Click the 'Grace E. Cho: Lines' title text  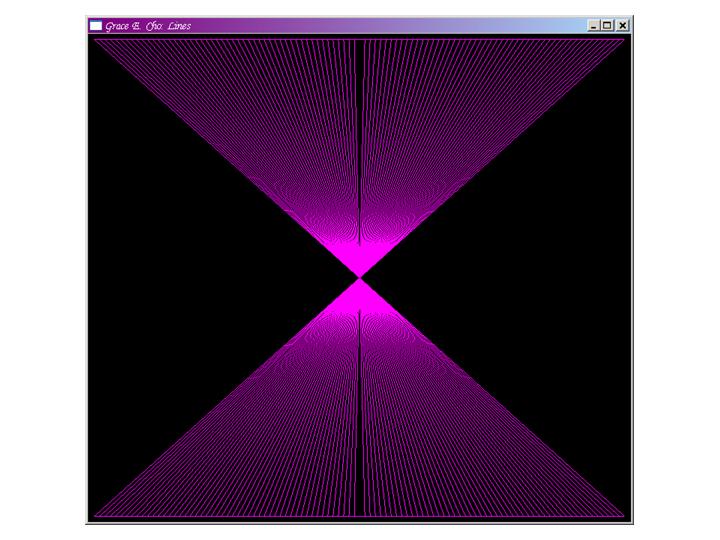pos(148,26)
